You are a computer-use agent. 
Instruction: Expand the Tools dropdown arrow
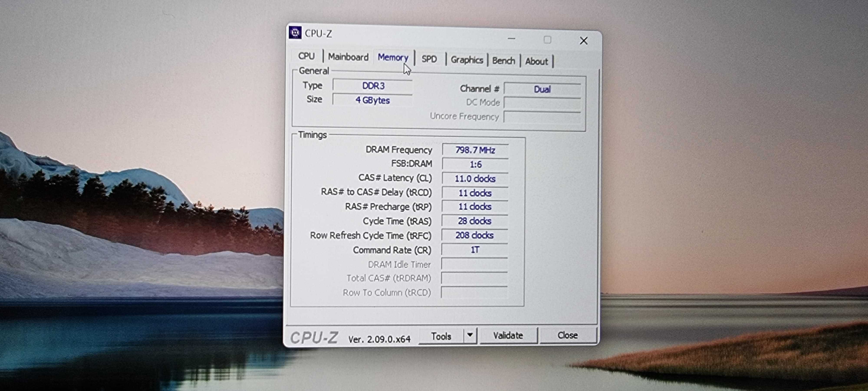[x=470, y=335]
